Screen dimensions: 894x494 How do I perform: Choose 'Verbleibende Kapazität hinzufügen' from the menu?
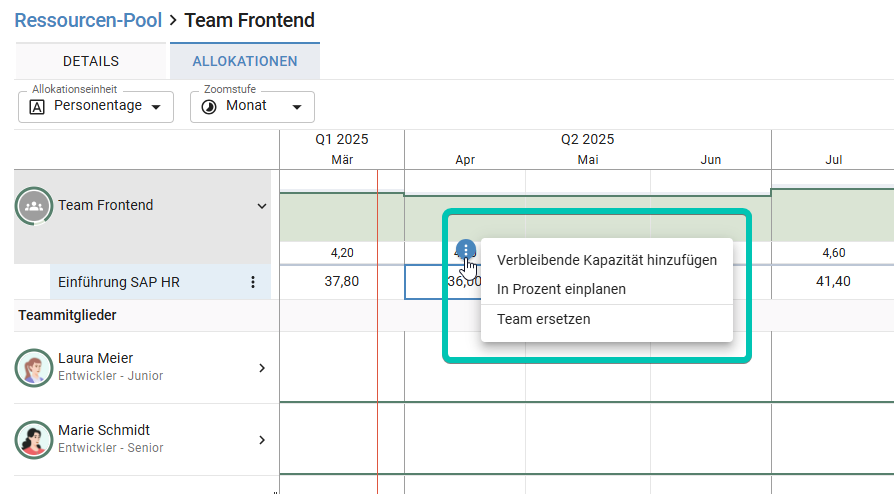[x=606, y=260]
